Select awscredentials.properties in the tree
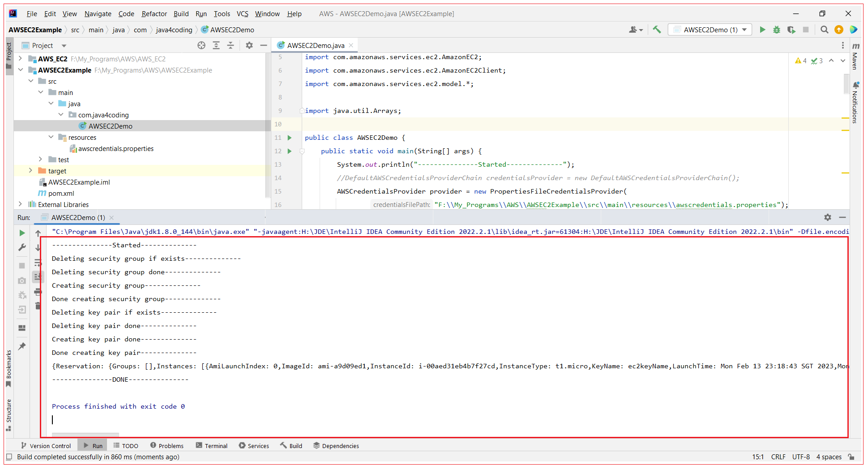 coord(115,149)
